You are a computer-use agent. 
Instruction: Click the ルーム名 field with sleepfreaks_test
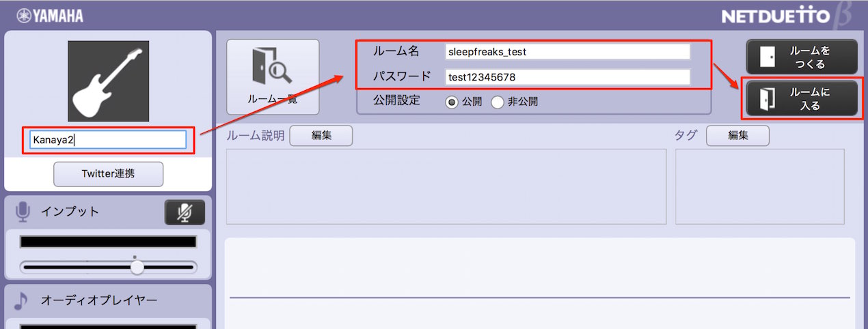[567, 52]
